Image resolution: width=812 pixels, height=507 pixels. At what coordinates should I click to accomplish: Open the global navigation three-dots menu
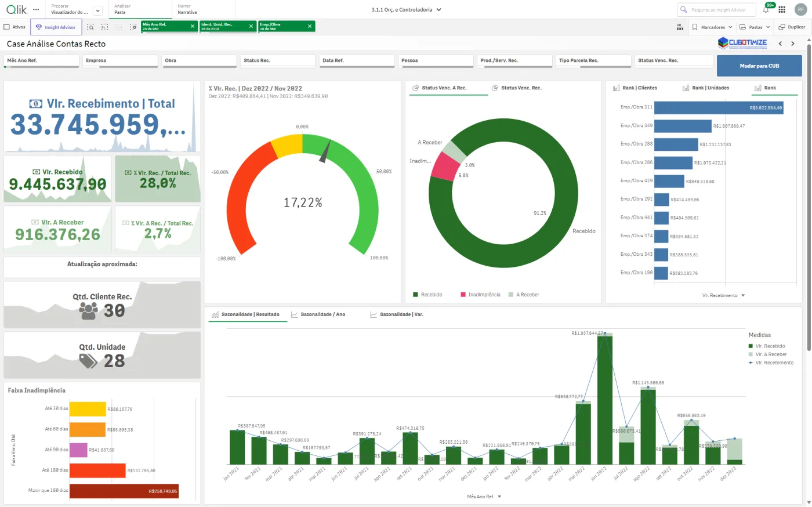click(x=37, y=9)
